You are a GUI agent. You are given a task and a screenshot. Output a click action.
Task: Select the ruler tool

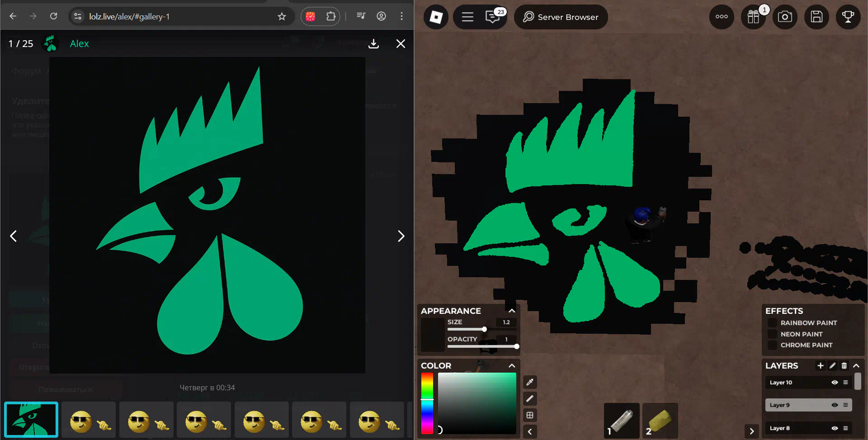530,398
